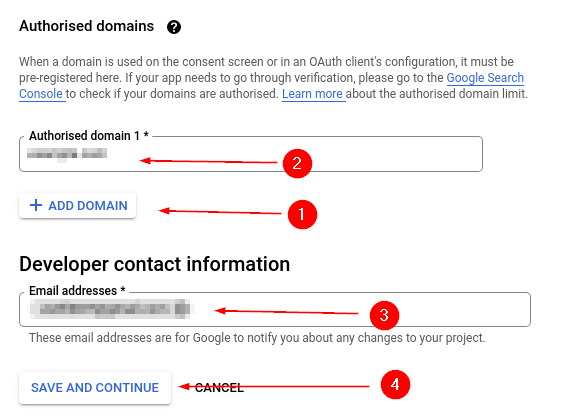Focus the Authorised domain 1 field

tap(251, 154)
